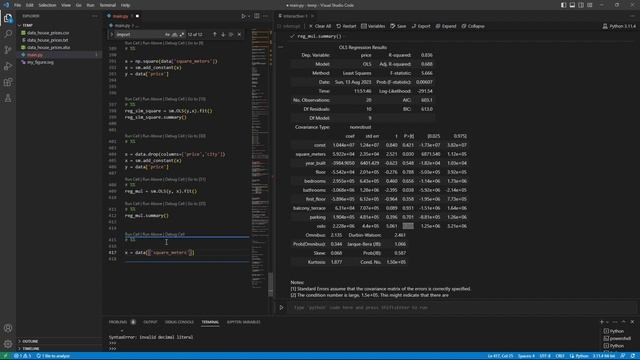640x360 pixels.
Task: Toggle Match Case in the Find widget
Action: click(167, 35)
